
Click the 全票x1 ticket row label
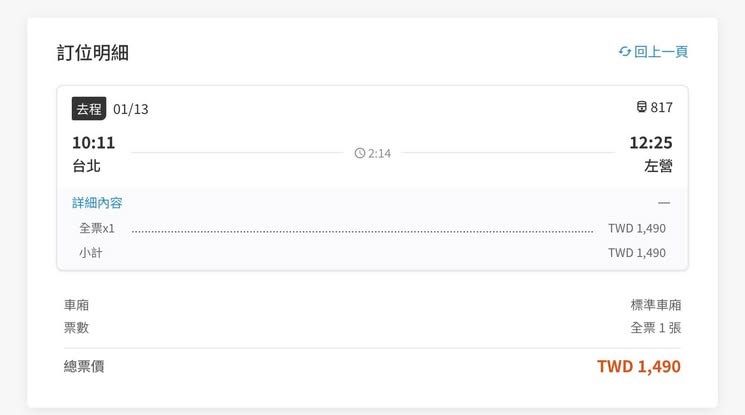(x=97, y=228)
